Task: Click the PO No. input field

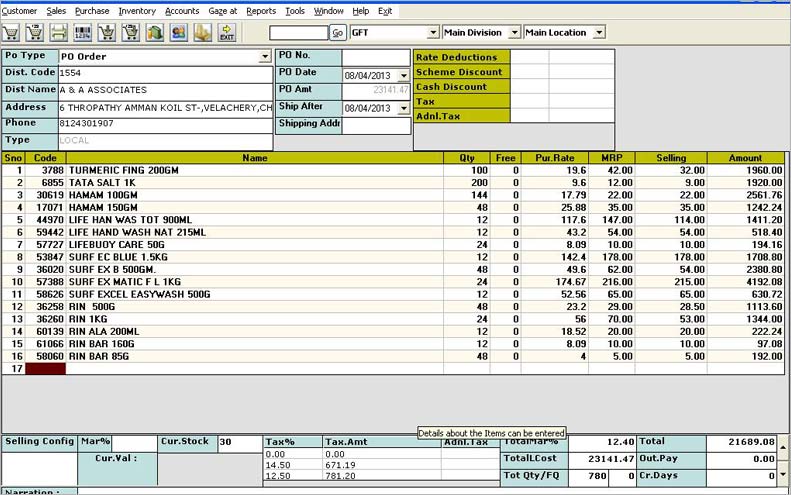Action: tap(376, 58)
